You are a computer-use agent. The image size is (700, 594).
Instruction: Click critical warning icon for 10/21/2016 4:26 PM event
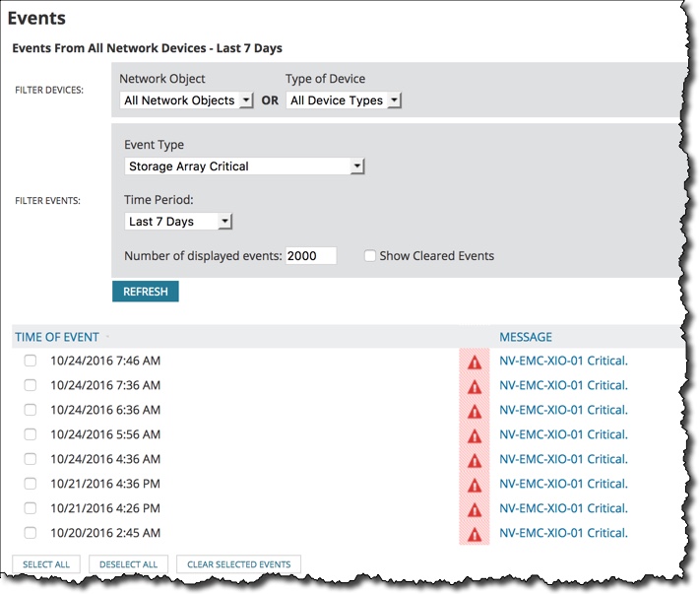click(x=475, y=509)
